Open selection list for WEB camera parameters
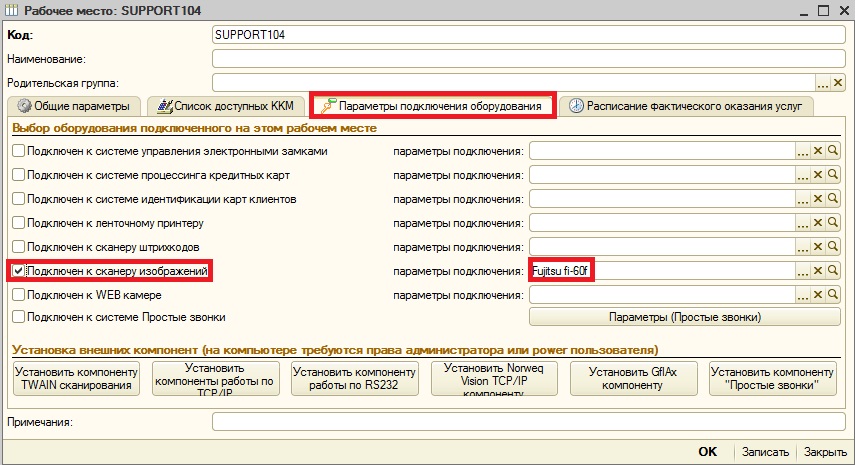The width and height of the screenshot is (855, 465). (x=803, y=295)
